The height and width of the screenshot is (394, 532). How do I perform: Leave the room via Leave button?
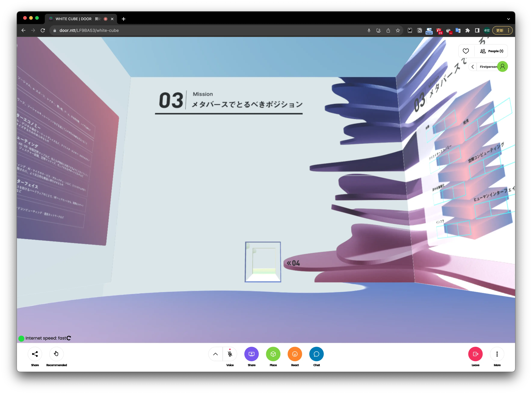coord(475,354)
